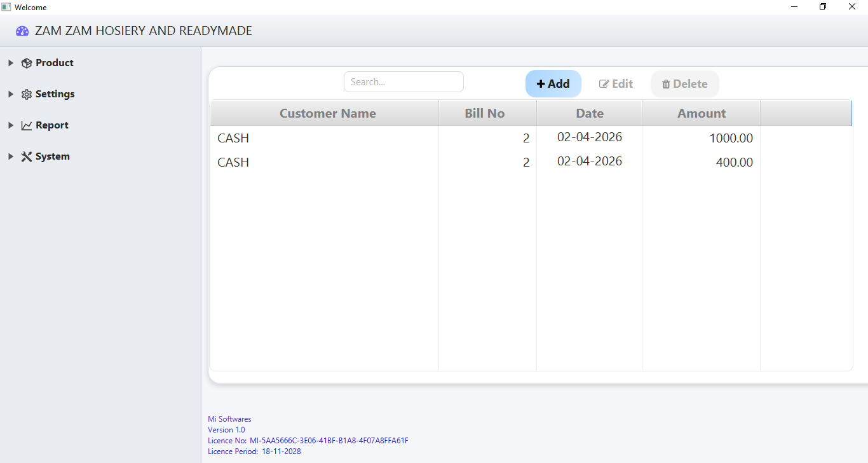This screenshot has height=463, width=868.
Task: Open the Mi Softwares link
Action: coord(229,418)
